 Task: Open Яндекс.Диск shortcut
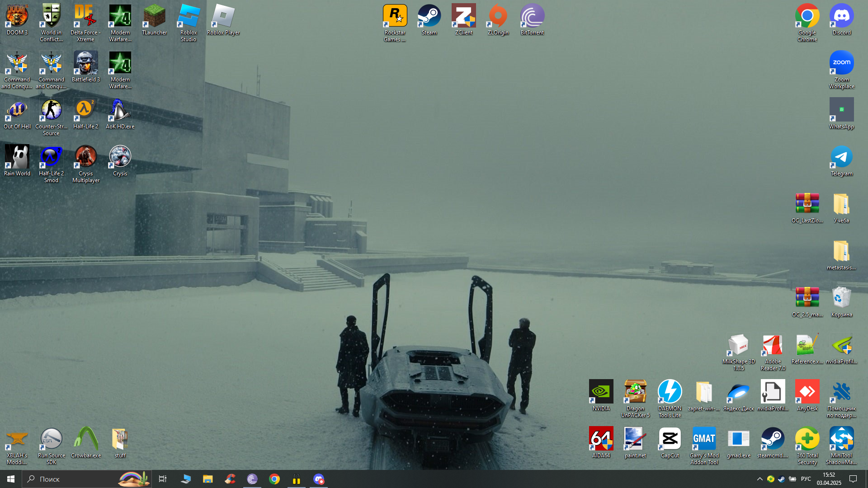tap(738, 396)
